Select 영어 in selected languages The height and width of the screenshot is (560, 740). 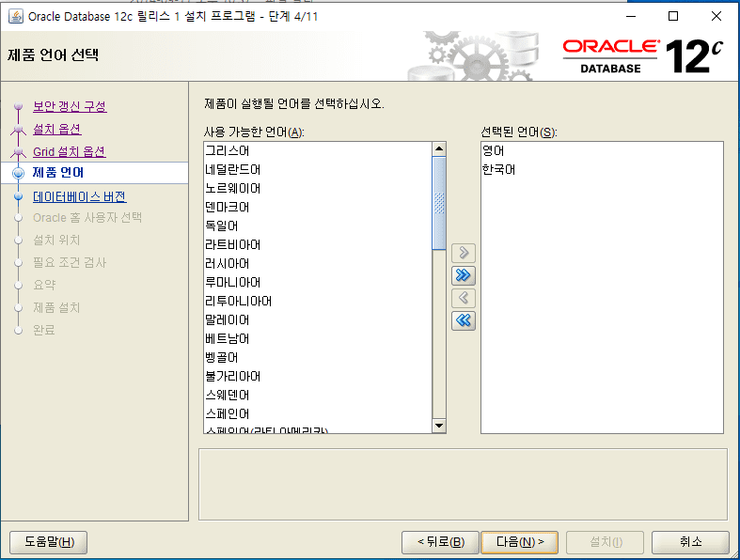pyautogui.click(x=602, y=150)
